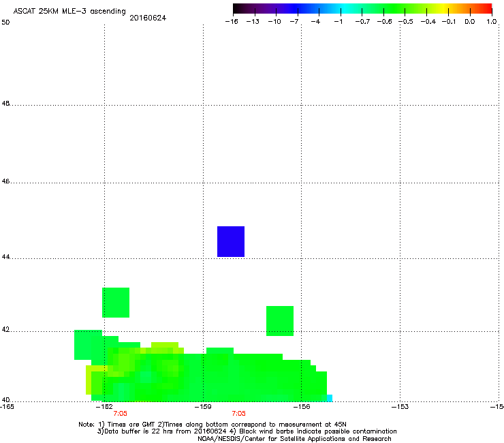Click the longitude label -159
The height and width of the screenshot is (443, 504).
203,407
